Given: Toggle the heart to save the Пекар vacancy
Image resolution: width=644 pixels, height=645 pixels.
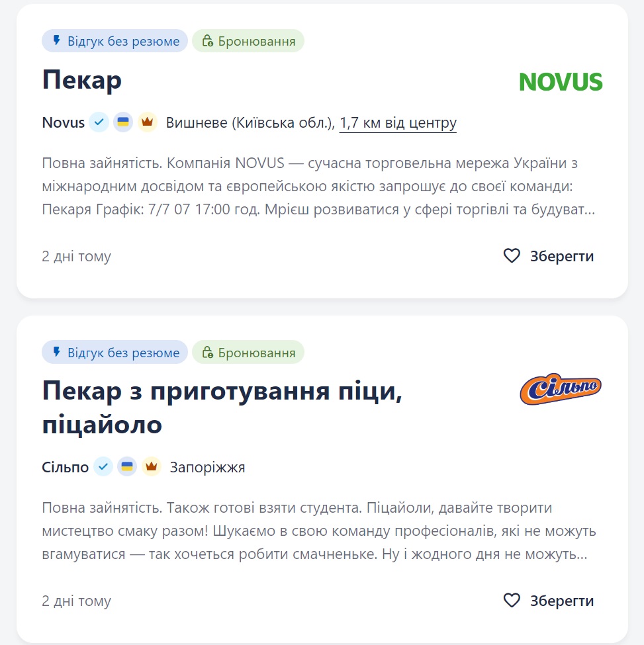Looking at the screenshot, I should 512,255.
